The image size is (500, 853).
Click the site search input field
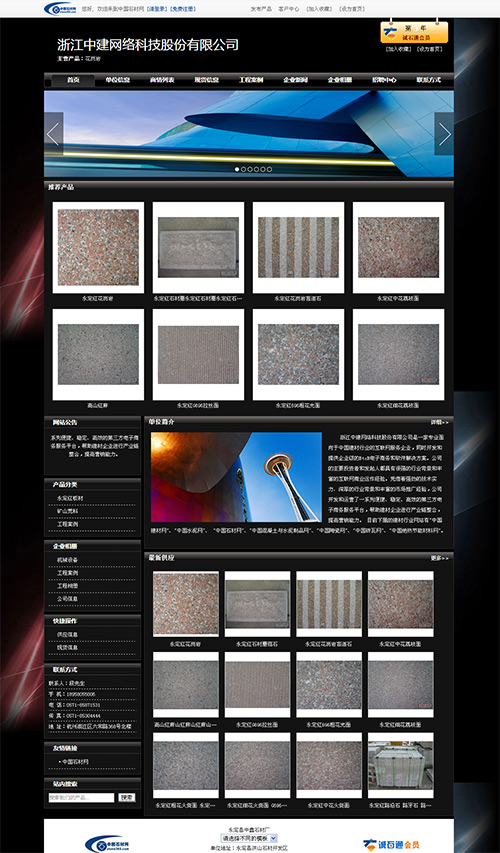pos(82,798)
